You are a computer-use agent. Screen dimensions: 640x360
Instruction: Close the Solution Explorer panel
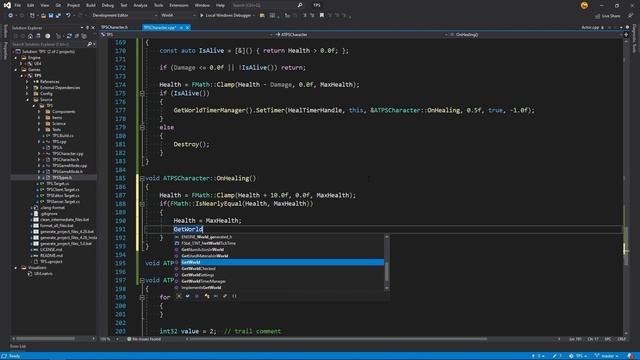pyautogui.click(x=93, y=28)
